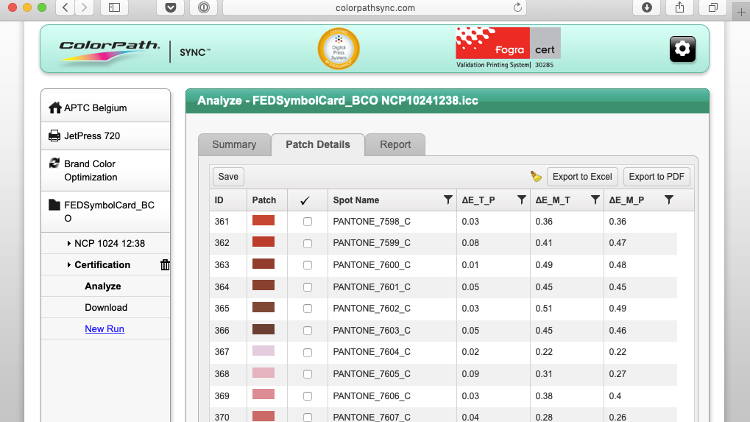This screenshot has height=422, width=750.
Task: Open the Safari downloads button
Action: [x=647, y=7]
